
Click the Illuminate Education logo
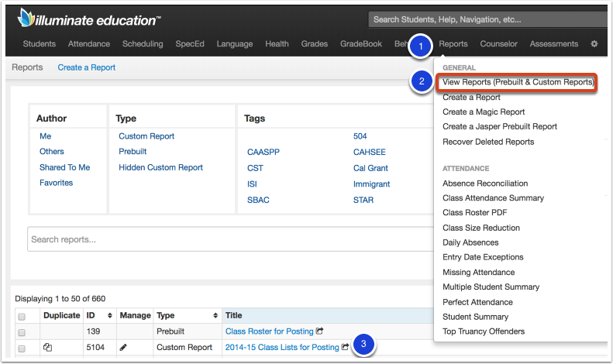(90, 19)
